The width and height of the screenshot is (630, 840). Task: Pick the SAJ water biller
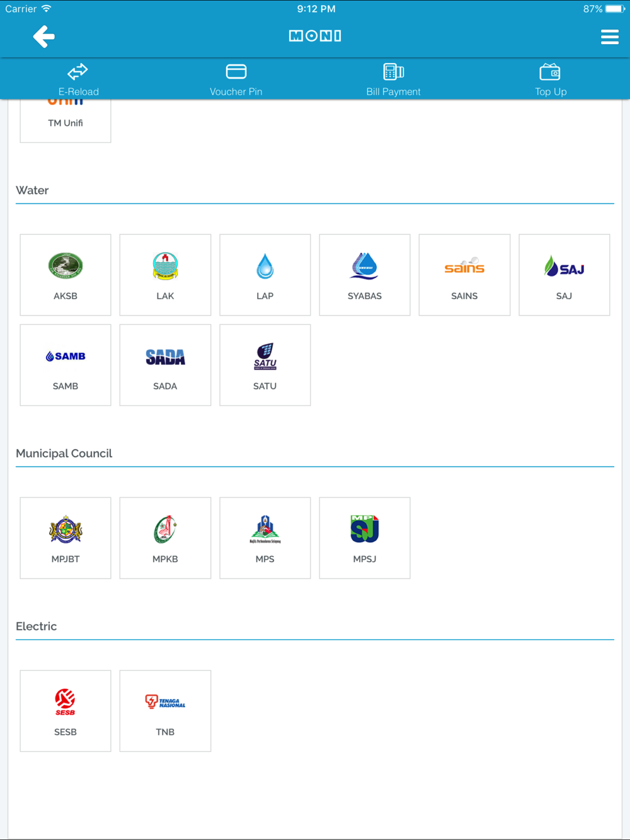point(564,275)
